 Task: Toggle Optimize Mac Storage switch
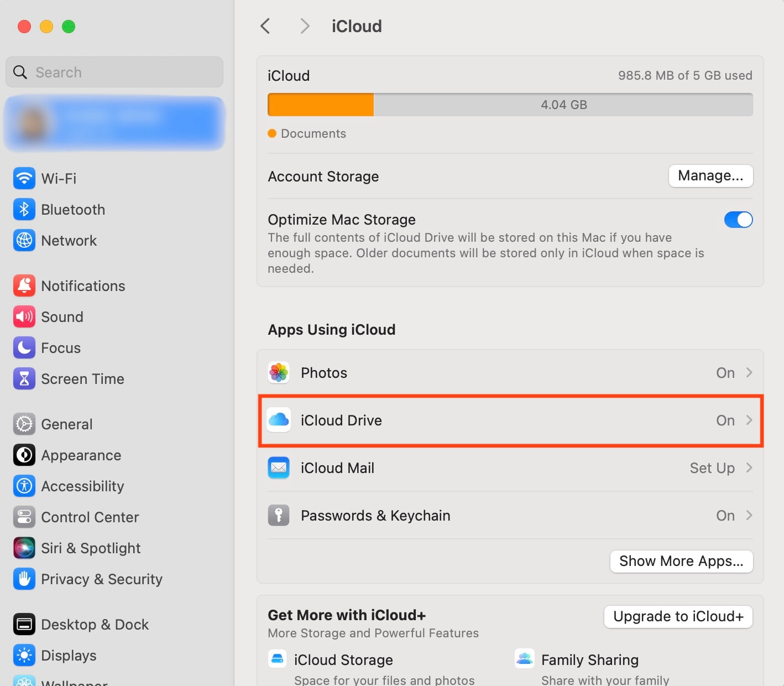(x=738, y=220)
